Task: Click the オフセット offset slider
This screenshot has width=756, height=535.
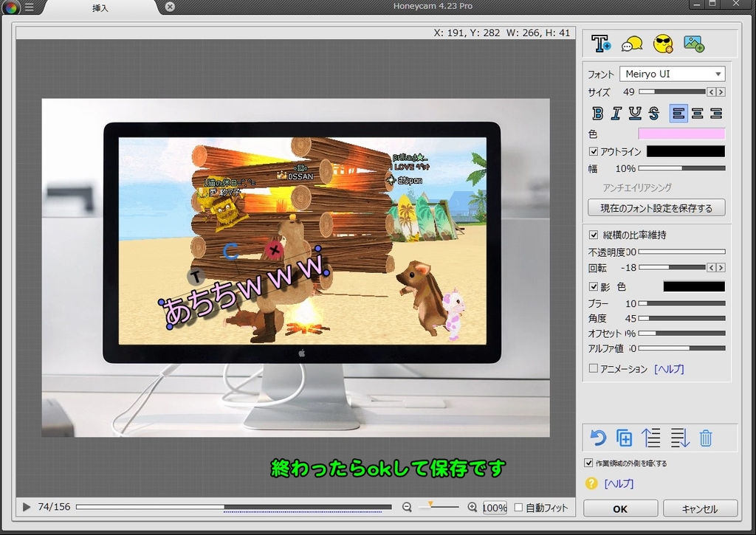Action: [x=681, y=333]
